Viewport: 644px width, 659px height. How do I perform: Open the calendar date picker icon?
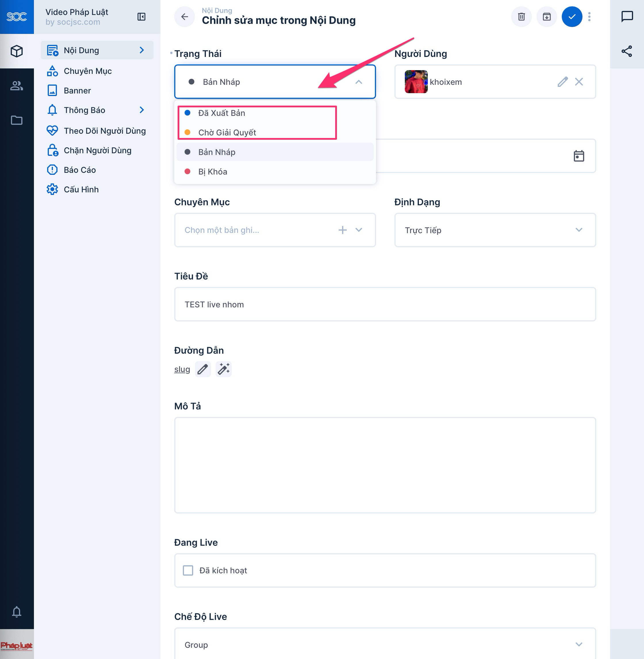click(x=579, y=156)
